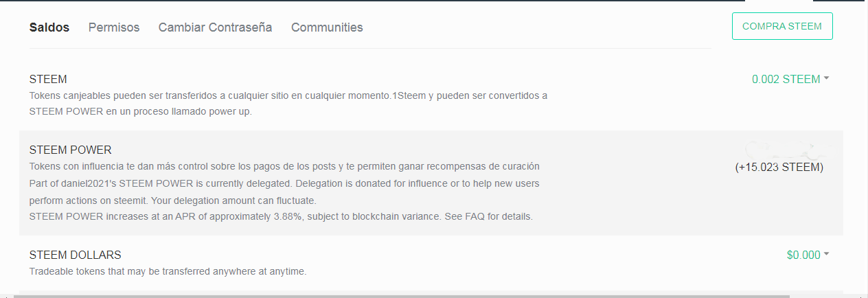Expand the $0.000 Steem Dollars dropdown
This screenshot has width=868, height=298.
click(803, 255)
